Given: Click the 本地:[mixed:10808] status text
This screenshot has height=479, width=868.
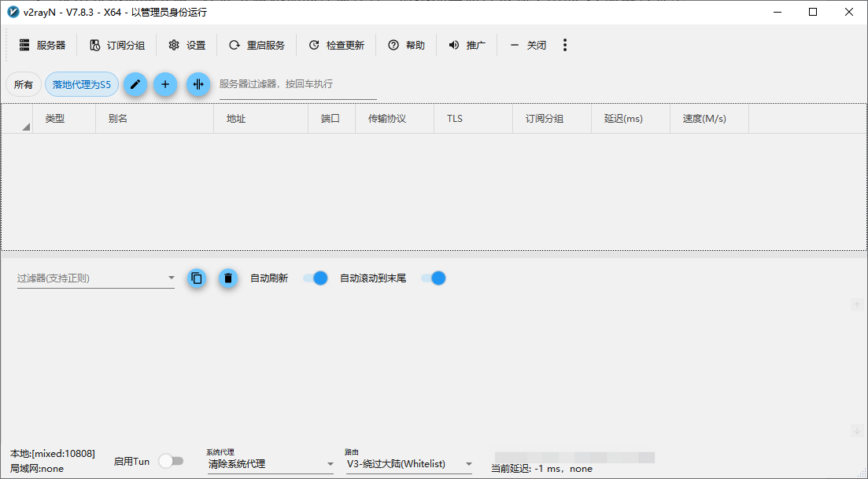Looking at the screenshot, I should click(53, 454).
